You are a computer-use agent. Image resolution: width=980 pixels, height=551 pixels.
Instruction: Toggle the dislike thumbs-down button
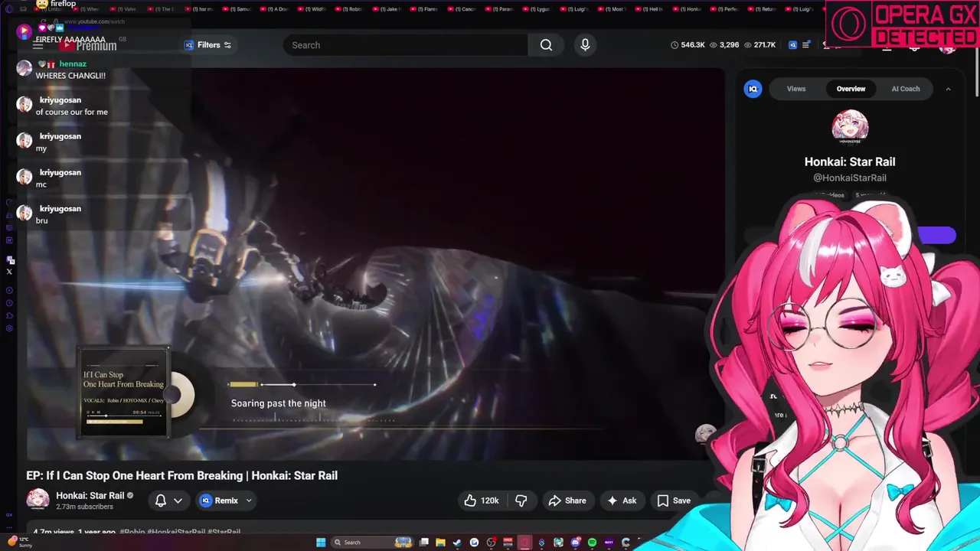[521, 500]
